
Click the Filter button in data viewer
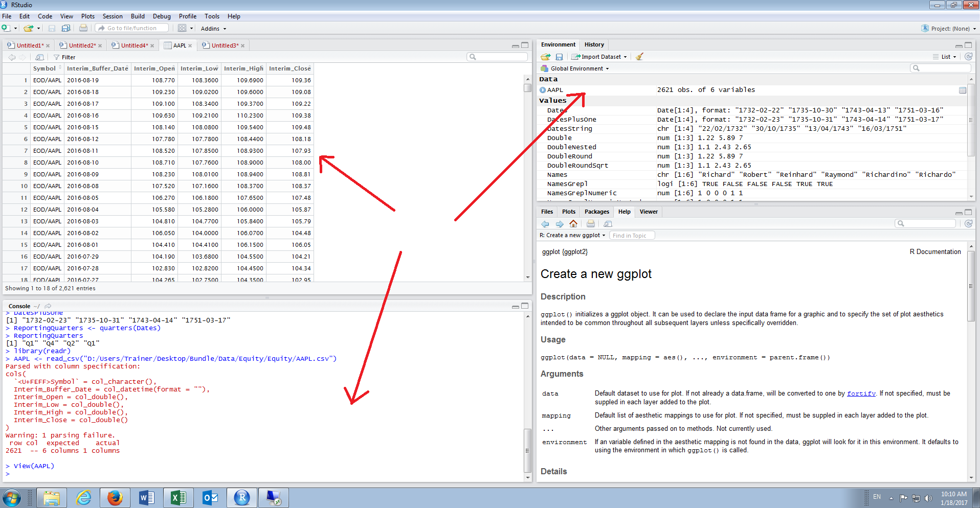[64, 57]
